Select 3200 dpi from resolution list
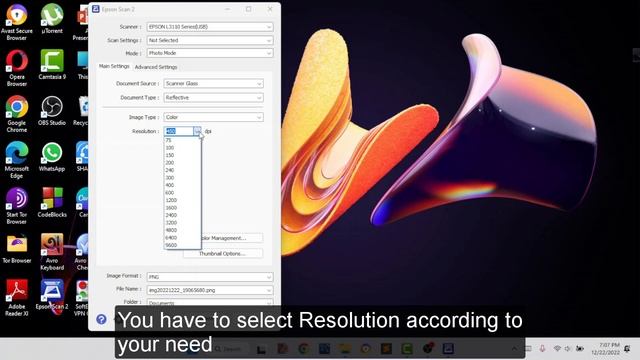The image size is (640, 360). (x=182, y=222)
